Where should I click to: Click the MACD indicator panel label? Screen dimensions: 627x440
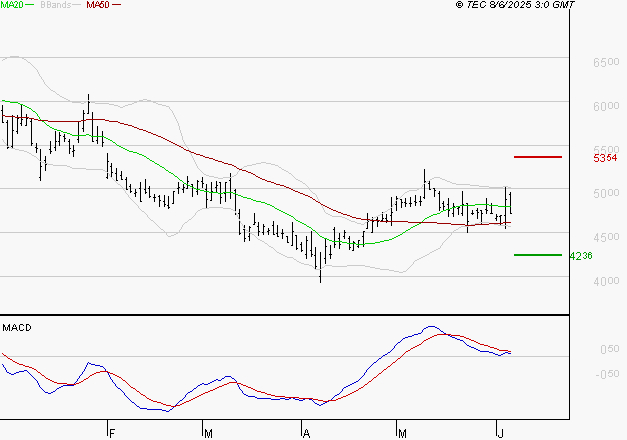coord(17,327)
